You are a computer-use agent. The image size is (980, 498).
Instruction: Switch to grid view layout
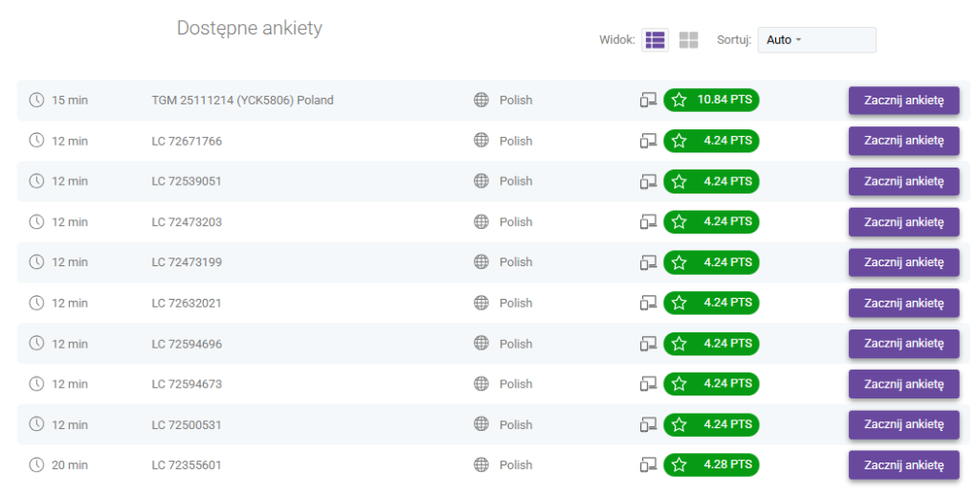(x=688, y=40)
